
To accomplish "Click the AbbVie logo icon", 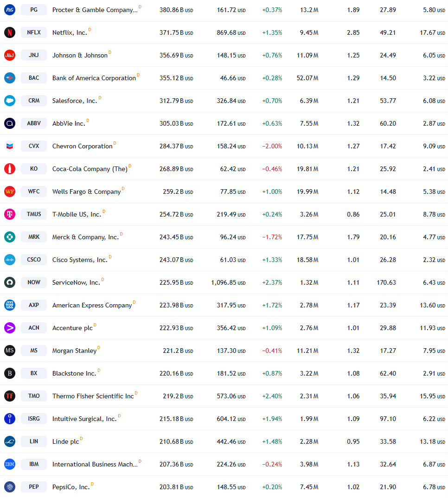I will (x=10, y=123).
